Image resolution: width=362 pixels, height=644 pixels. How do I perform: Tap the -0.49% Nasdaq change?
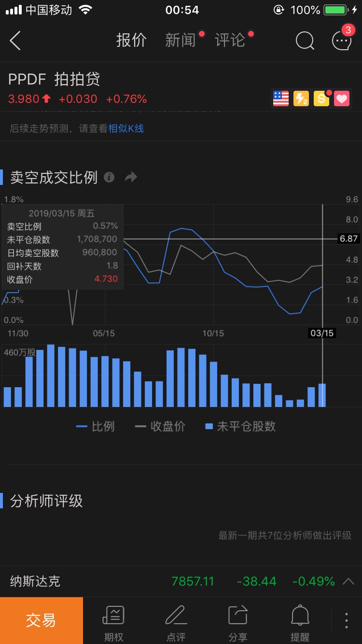(314, 581)
